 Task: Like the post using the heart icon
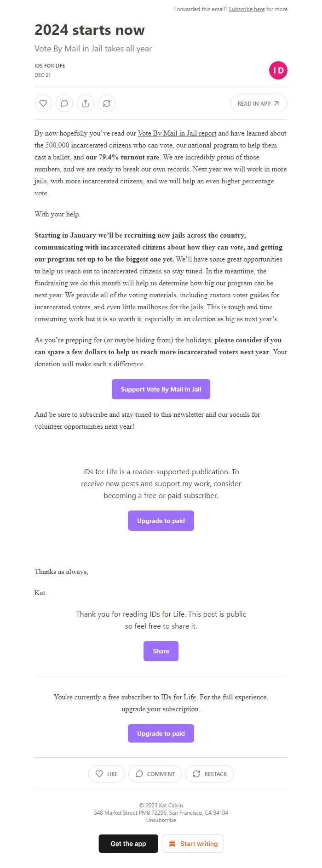[43, 103]
